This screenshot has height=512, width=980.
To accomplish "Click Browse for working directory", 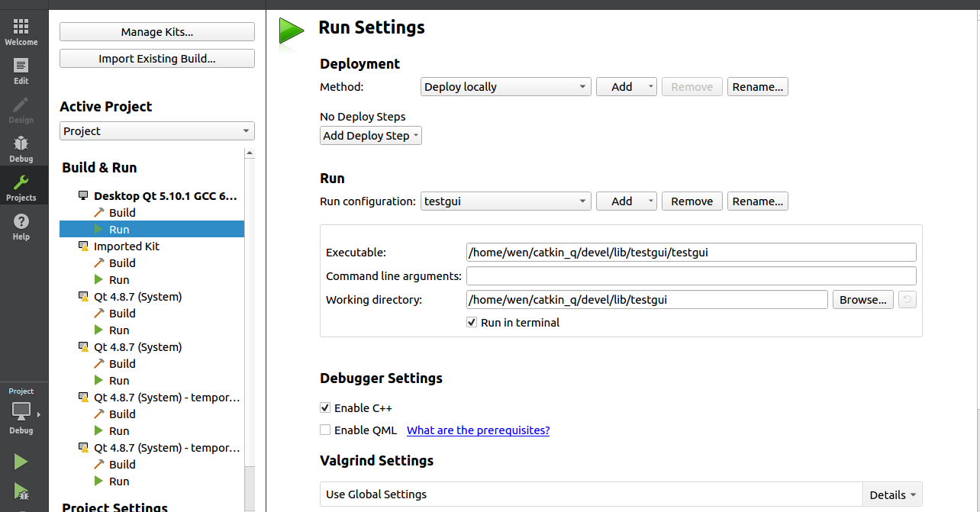I will (x=863, y=300).
